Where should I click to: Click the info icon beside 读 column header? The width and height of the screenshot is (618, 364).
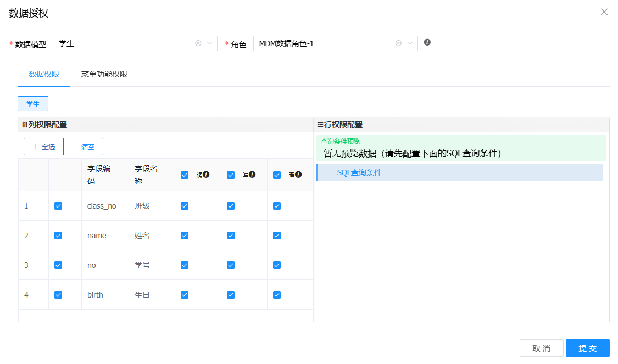pyautogui.click(x=206, y=175)
